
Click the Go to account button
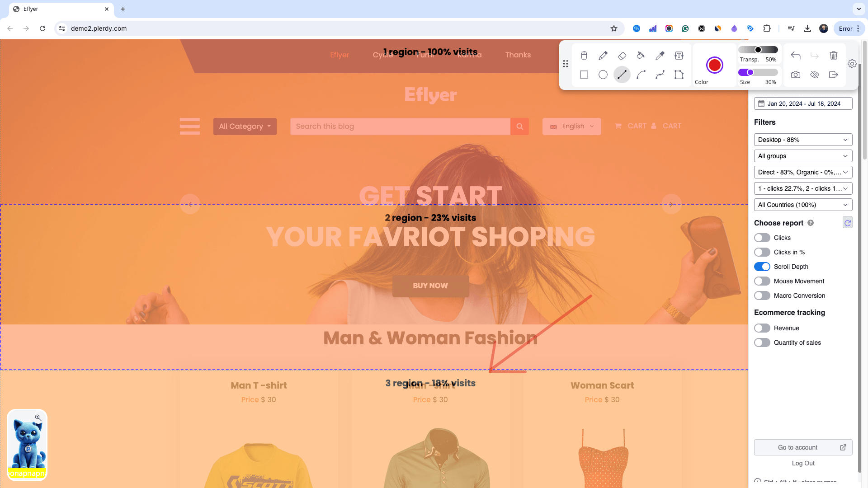click(x=803, y=447)
